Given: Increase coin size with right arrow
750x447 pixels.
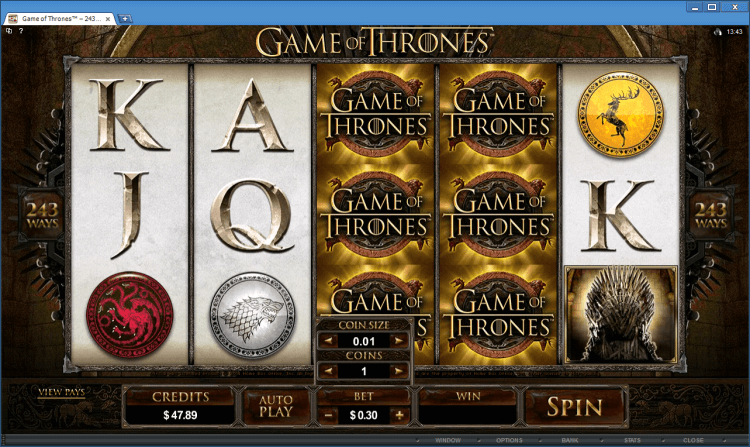Looking at the screenshot, I should point(399,341).
